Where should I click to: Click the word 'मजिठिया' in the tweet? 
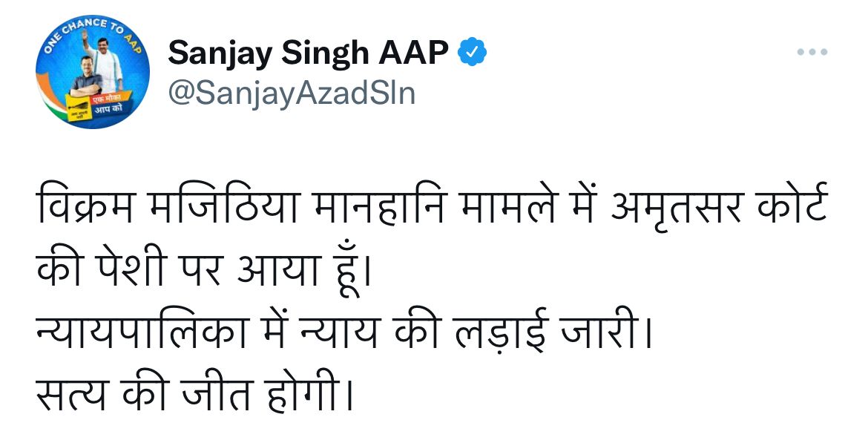tap(223, 208)
